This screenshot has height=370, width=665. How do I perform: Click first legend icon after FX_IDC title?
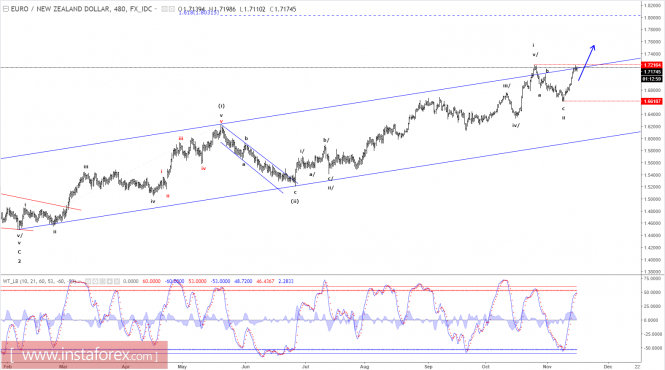click(x=165, y=9)
